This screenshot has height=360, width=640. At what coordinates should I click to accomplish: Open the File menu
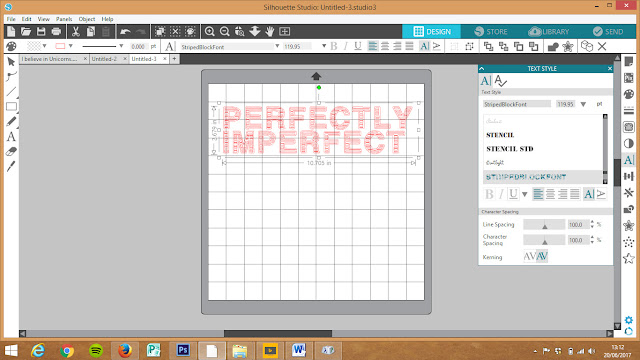coord(11,19)
